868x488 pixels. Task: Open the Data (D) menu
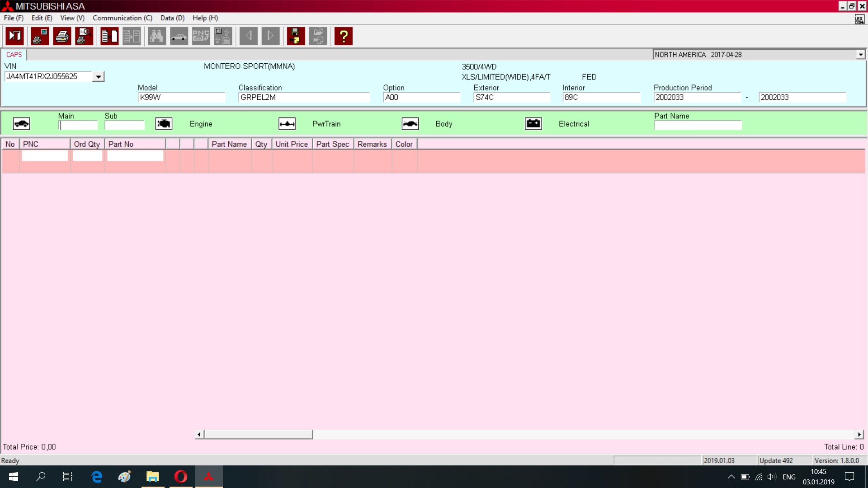point(172,18)
